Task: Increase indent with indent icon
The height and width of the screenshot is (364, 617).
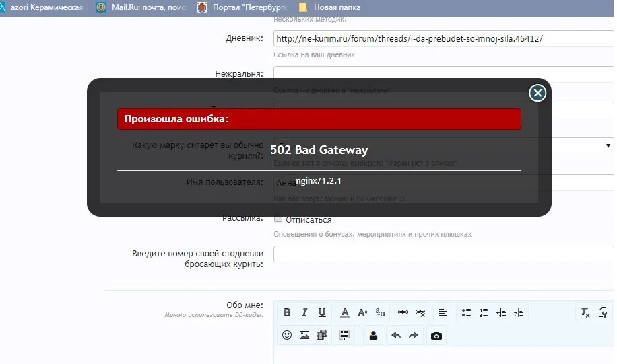Action: (x=519, y=312)
